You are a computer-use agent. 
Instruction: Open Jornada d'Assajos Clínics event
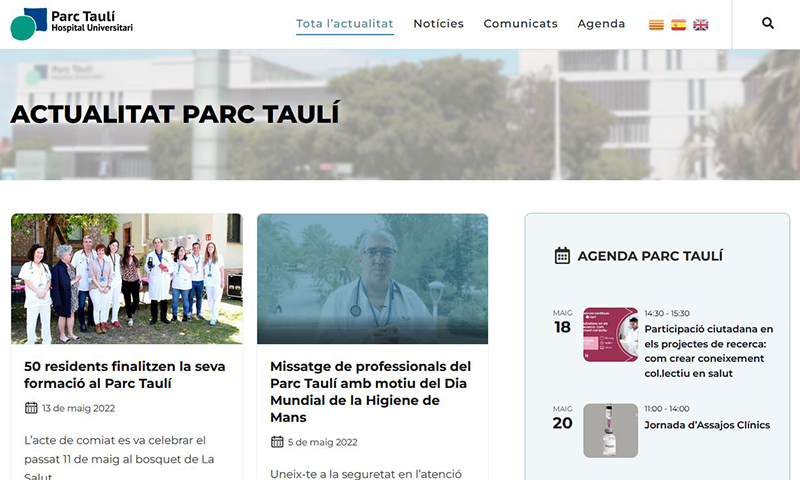707,425
